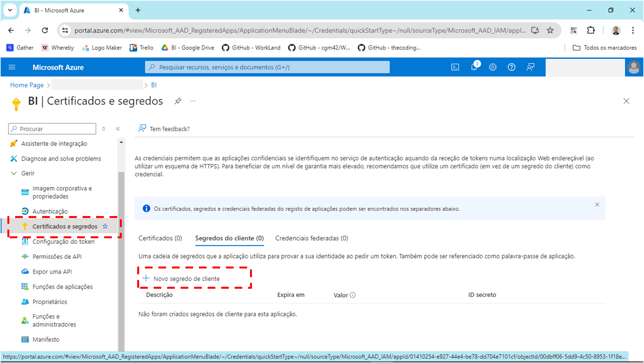Bookmark the page via address bar star
644x363 pixels.
point(550,30)
